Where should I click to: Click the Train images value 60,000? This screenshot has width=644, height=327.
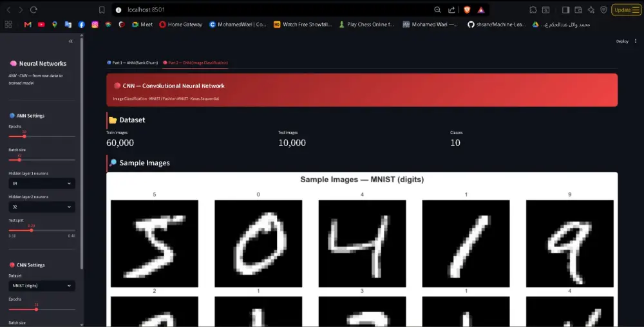pyautogui.click(x=120, y=143)
